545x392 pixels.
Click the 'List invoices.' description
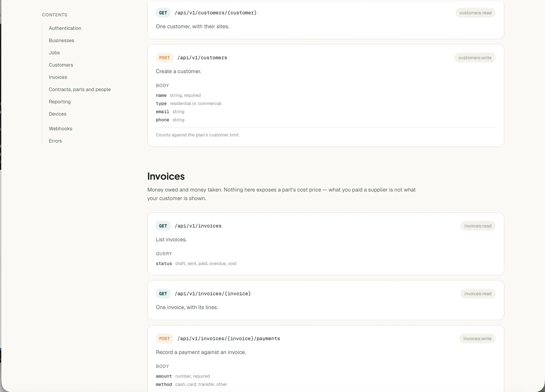(x=171, y=239)
